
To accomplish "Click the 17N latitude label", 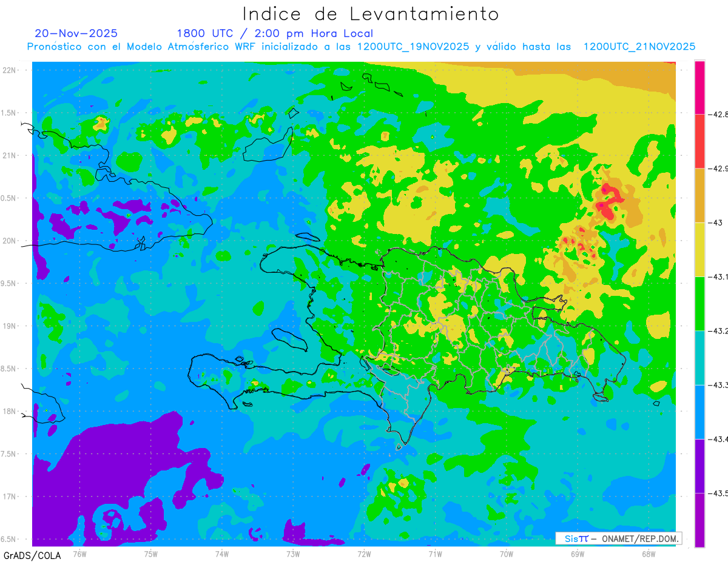I will pyautogui.click(x=10, y=497).
